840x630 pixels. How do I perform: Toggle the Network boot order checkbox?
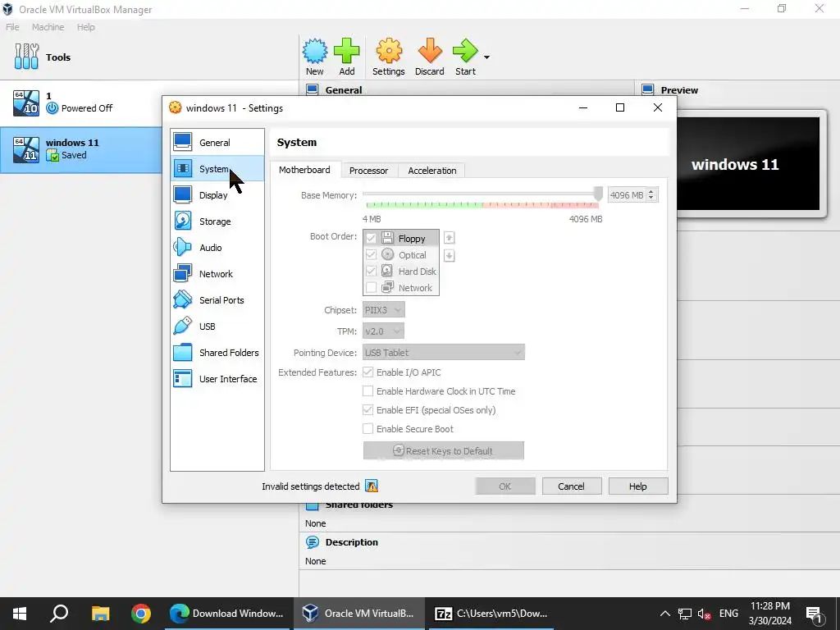coord(371,288)
